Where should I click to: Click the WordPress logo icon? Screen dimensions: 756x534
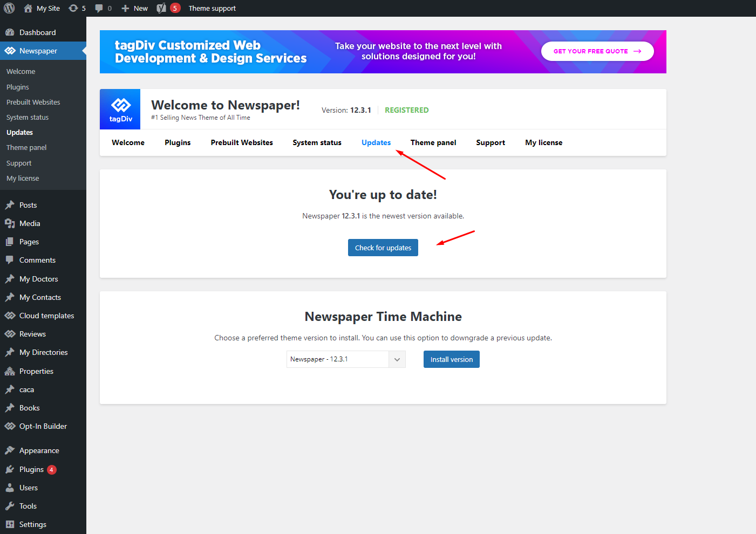[x=9, y=8]
